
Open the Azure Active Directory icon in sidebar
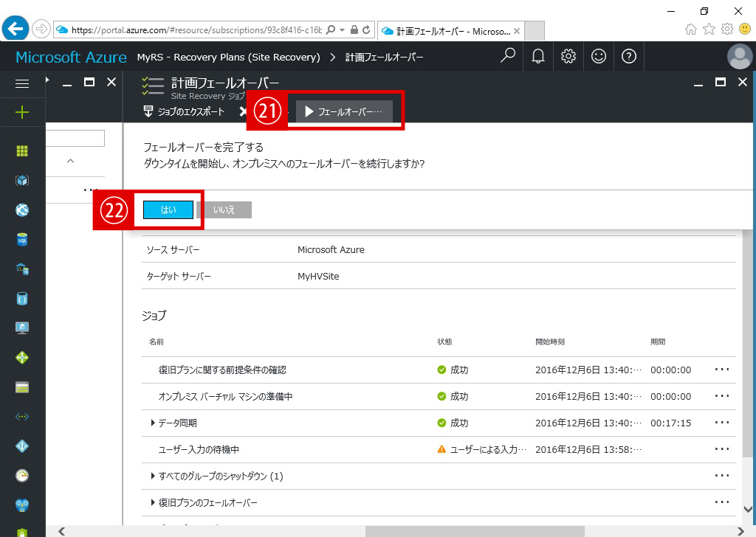22,446
